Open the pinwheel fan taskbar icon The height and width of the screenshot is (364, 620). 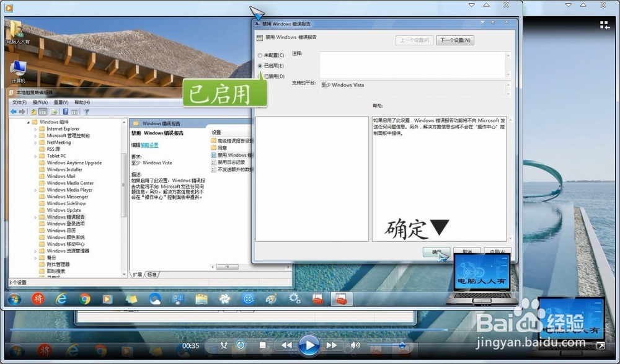pyautogui.click(x=224, y=299)
